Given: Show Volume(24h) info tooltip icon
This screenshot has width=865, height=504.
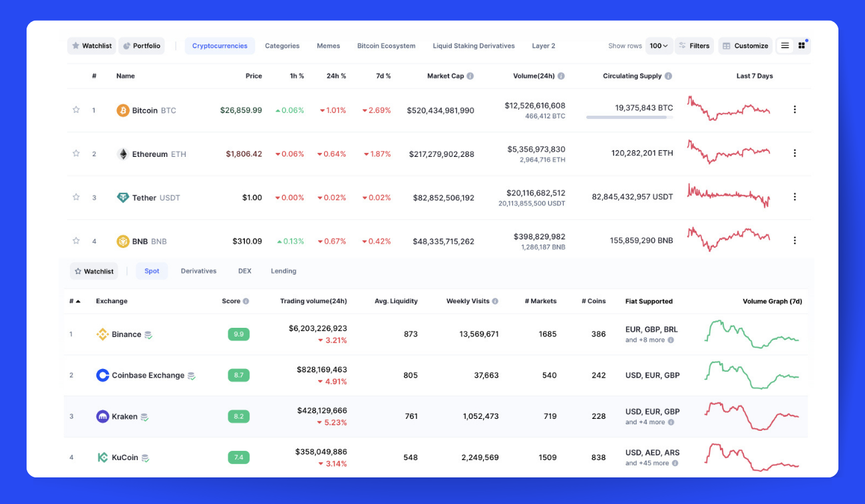Looking at the screenshot, I should pos(561,76).
